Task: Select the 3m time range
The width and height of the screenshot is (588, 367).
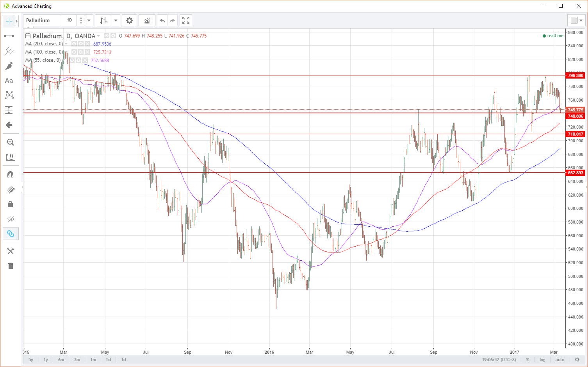Action: (x=77, y=360)
